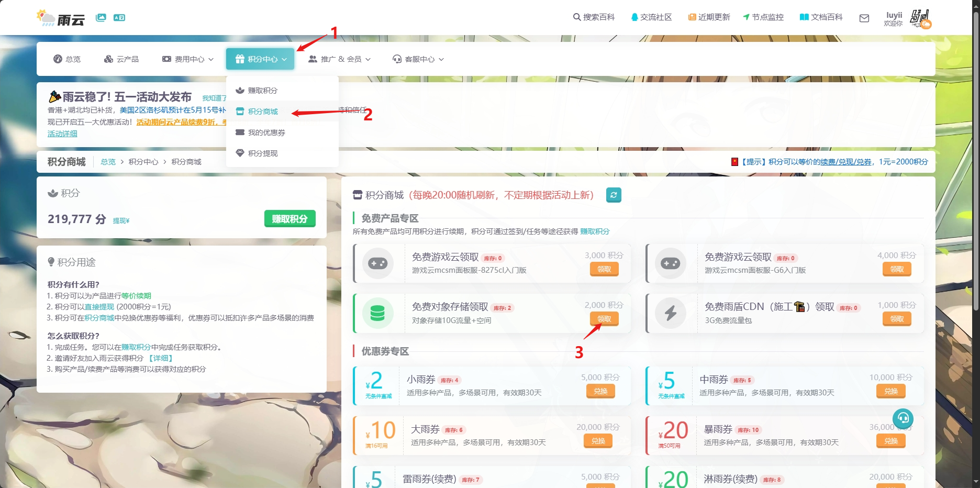Open the mail inbox envelope icon

coord(864,18)
